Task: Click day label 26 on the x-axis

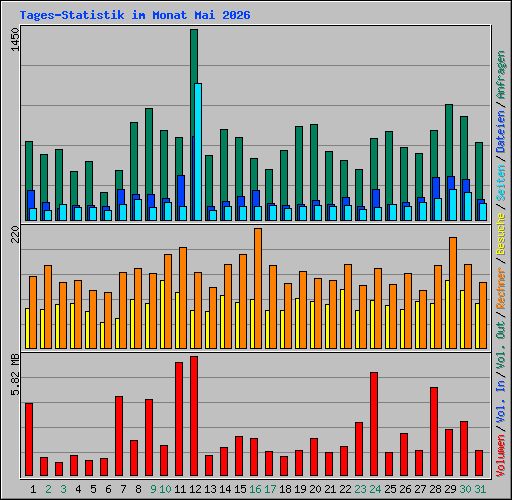Action: tap(405, 489)
